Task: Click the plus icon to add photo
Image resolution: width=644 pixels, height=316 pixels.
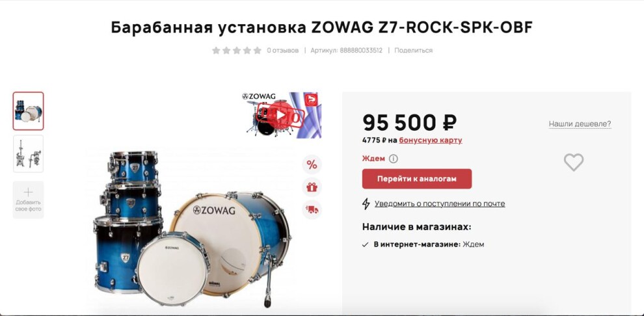Action: pos(29,192)
